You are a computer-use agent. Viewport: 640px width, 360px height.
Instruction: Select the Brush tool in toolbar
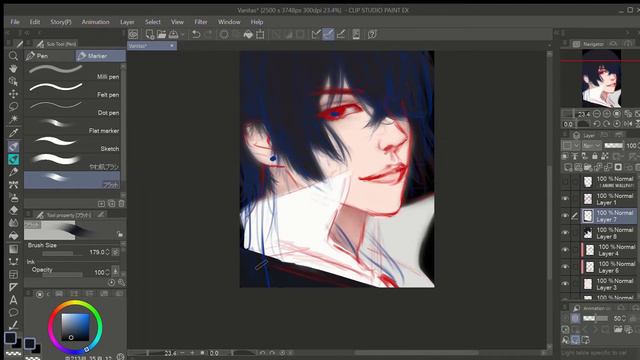(13, 172)
